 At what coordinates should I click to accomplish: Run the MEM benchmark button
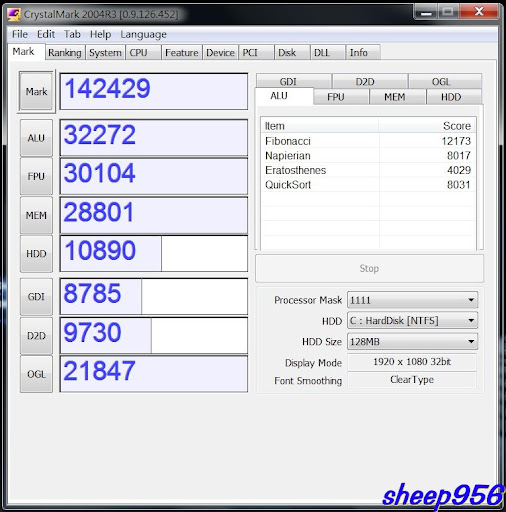point(36,215)
